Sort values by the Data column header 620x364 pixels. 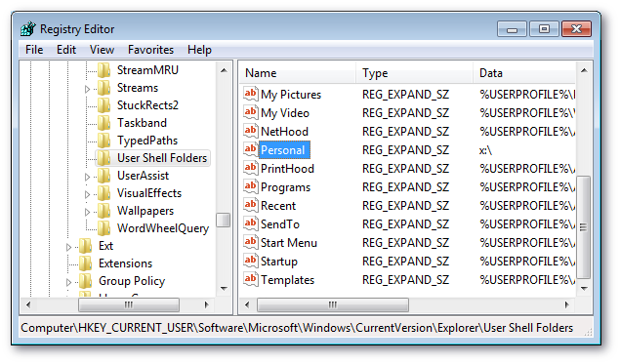(x=524, y=73)
